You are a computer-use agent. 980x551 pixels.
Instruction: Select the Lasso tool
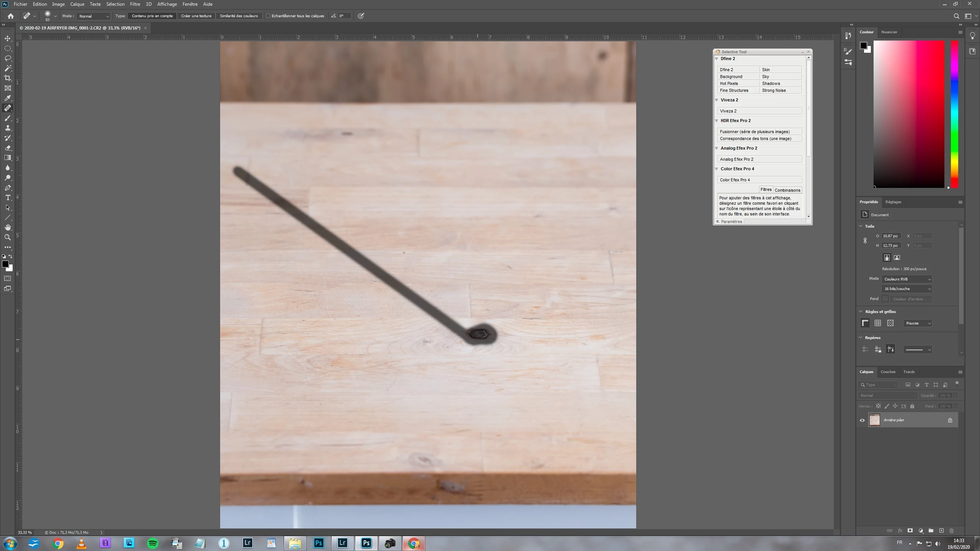[x=8, y=59]
